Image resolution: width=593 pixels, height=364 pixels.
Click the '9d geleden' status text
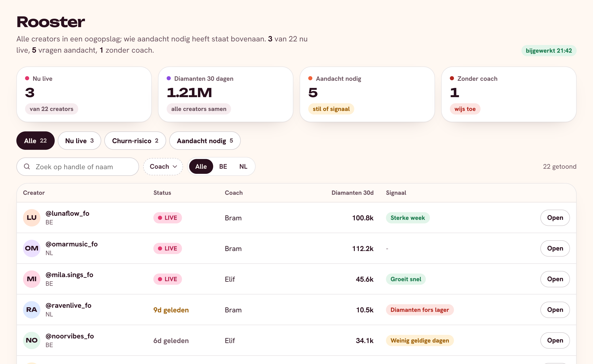[x=171, y=310]
